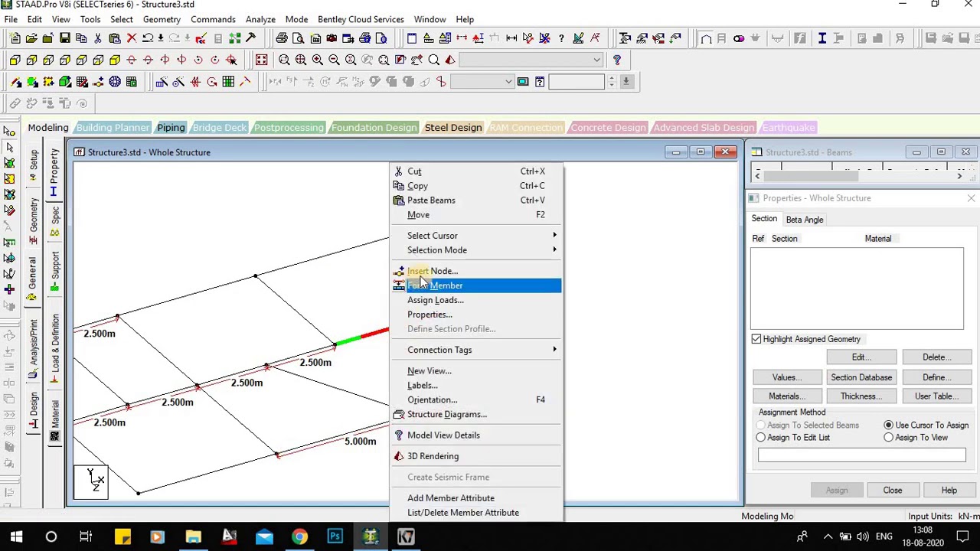Select the Assign To Selected Beams radio button
980x551 pixels.
pos(760,425)
